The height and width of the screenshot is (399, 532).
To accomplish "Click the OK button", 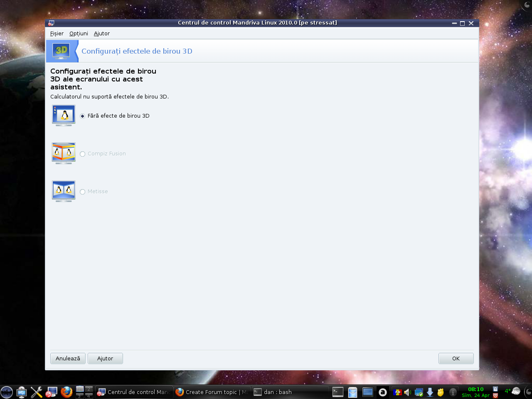I will click(456, 358).
